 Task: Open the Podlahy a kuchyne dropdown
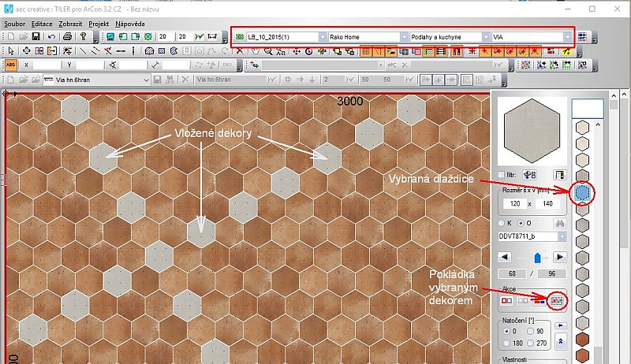pos(486,37)
